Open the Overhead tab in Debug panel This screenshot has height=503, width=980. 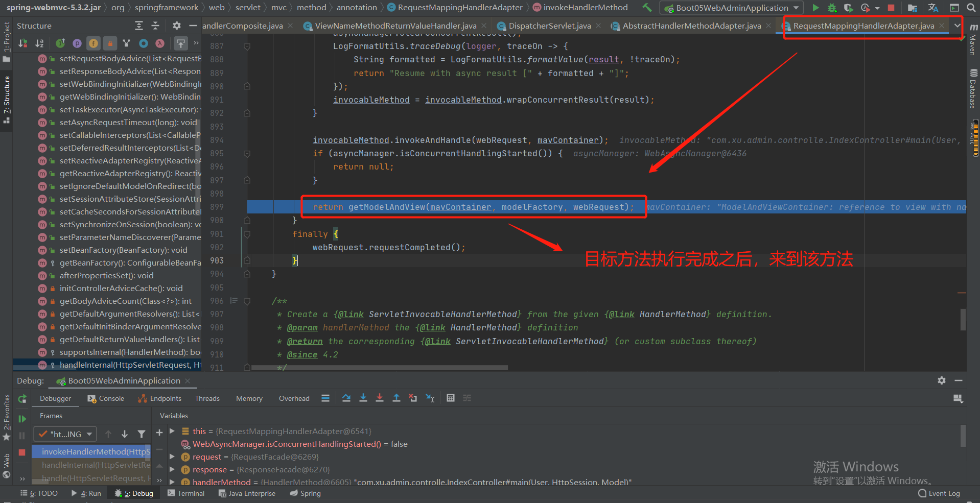(294, 398)
